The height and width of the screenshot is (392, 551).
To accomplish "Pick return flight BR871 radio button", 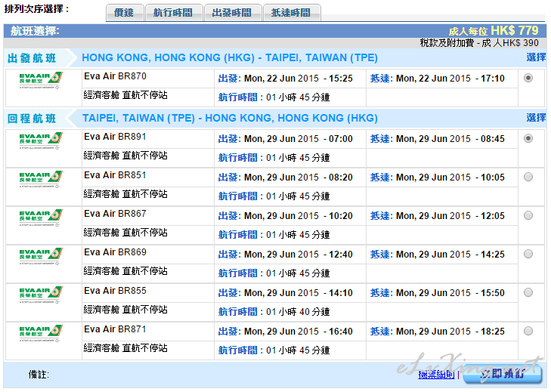I will pyautogui.click(x=528, y=331).
